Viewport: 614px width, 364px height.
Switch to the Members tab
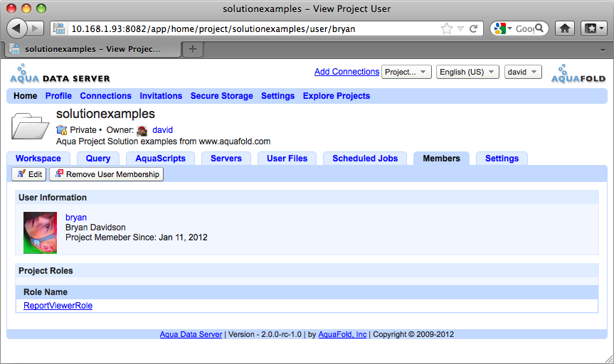coord(441,159)
